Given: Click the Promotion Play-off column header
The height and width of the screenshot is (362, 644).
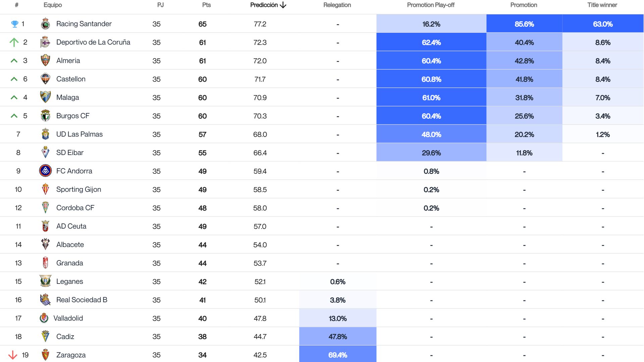Looking at the screenshot, I should (431, 5).
